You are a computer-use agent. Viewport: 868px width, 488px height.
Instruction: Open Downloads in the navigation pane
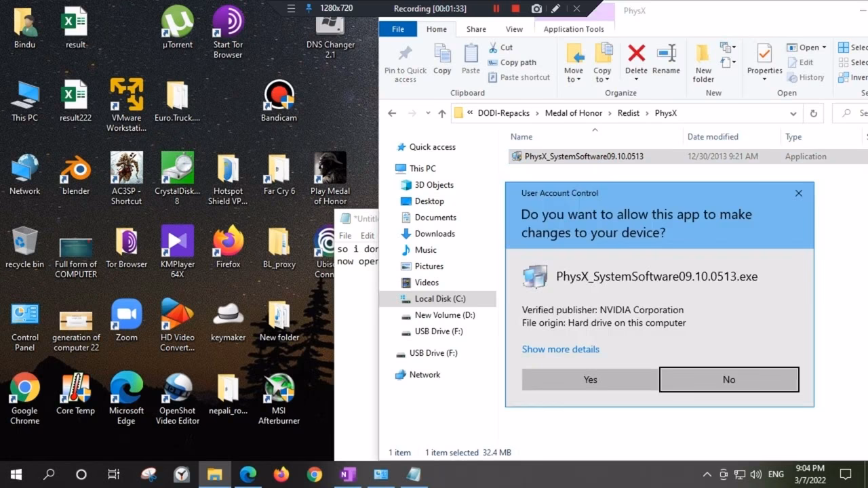(x=435, y=234)
